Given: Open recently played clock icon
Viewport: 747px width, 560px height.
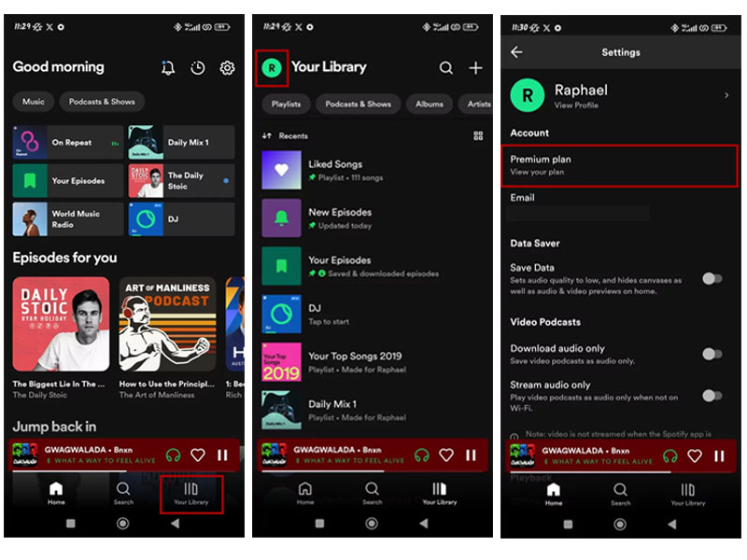Looking at the screenshot, I should click(198, 68).
